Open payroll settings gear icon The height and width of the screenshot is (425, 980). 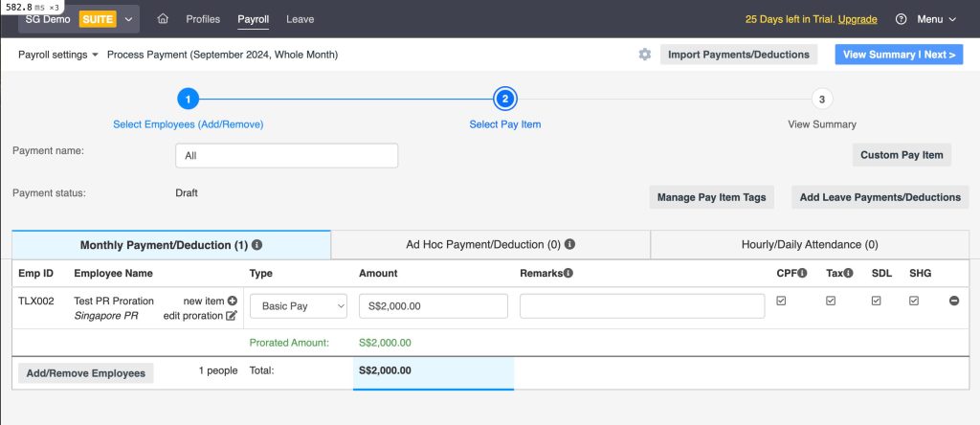point(645,55)
